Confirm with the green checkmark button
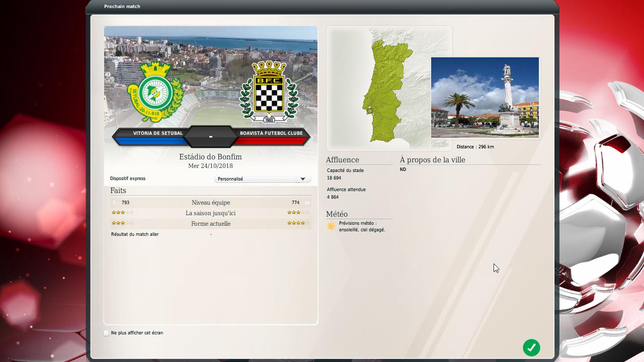 point(531,347)
